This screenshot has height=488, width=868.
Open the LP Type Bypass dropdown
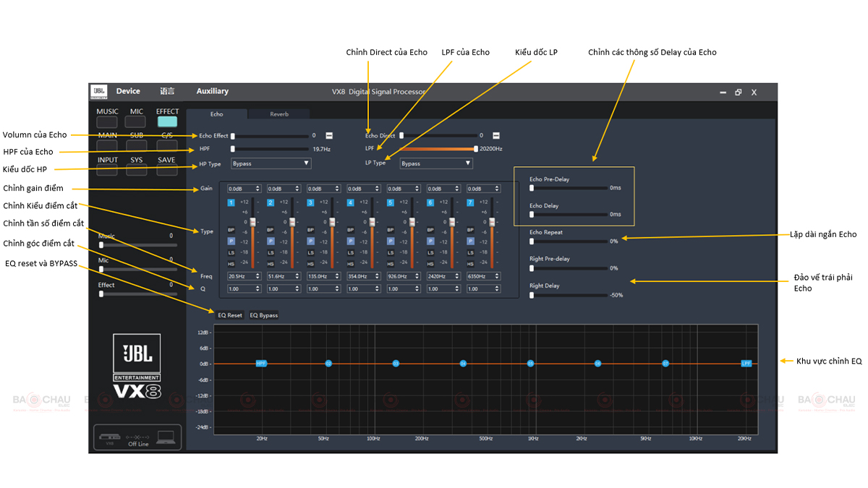tap(436, 163)
